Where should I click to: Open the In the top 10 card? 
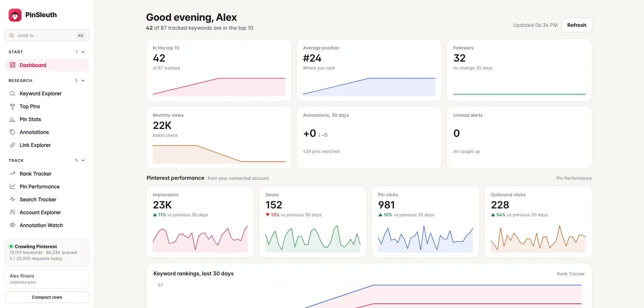[x=219, y=70]
